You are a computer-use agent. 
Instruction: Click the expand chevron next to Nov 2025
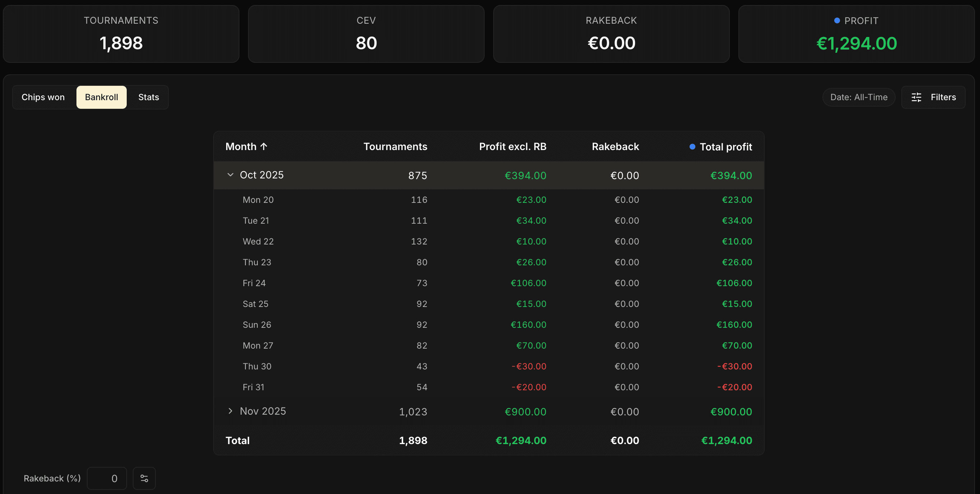click(230, 411)
